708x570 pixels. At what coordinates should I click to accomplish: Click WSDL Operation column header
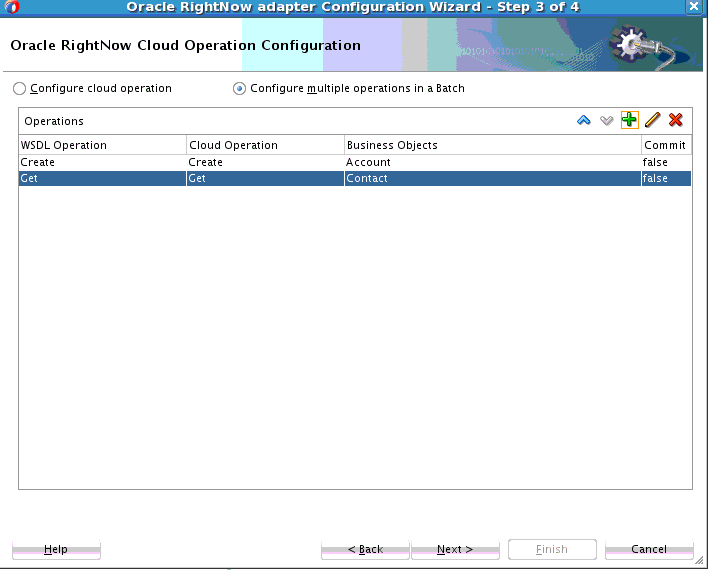pos(102,145)
